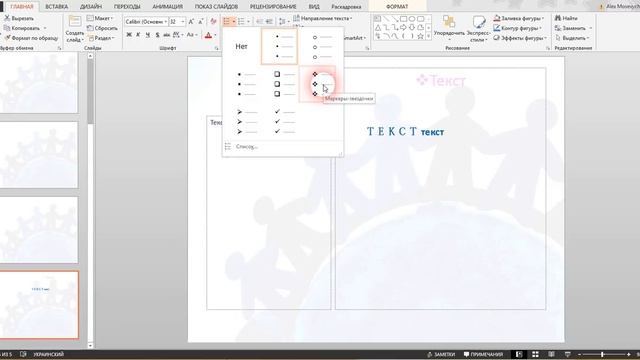Open the Layout (Макет) dropdown
Screen dimensions: 640x360
click(x=100, y=18)
